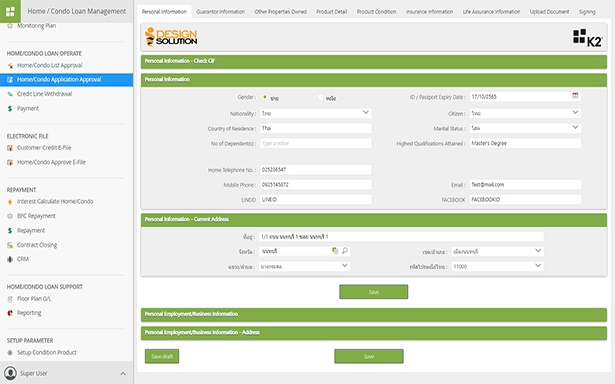This screenshot has height=384, width=615.
Task: Click the Highest Qualifications Attained field
Action: pyautogui.click(x=525, y=143)
